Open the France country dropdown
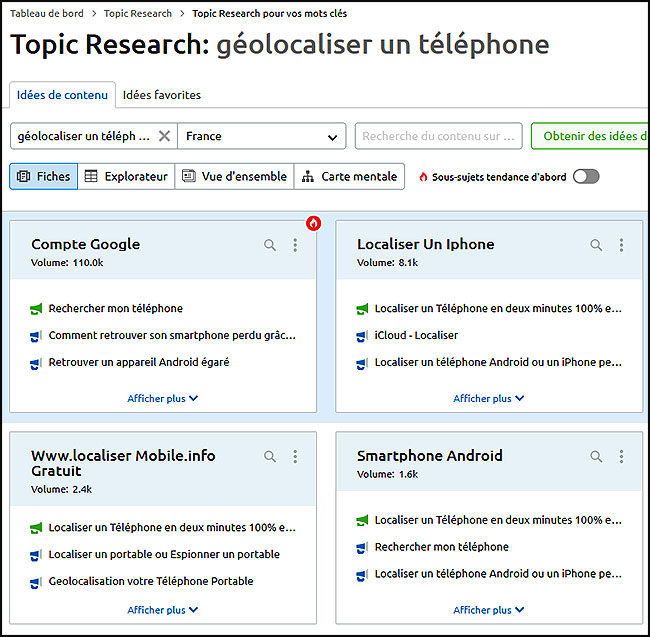The image size is (650, 637). (262, 136)
